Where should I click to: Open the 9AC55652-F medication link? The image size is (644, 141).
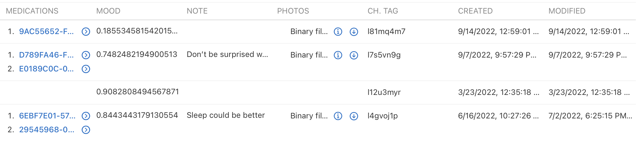(x=46, y=31)
